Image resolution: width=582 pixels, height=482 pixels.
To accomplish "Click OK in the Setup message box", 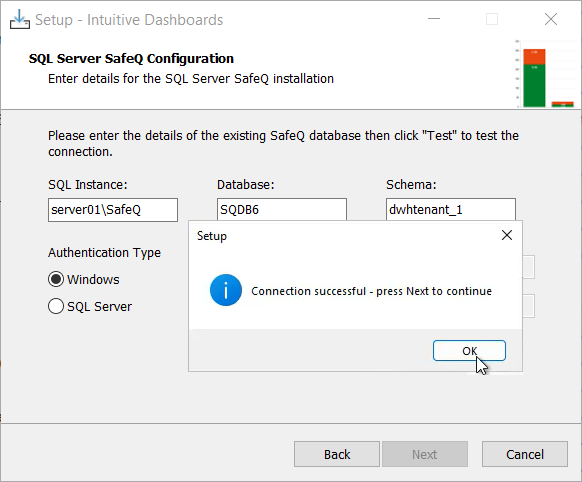I will (469, 351).
